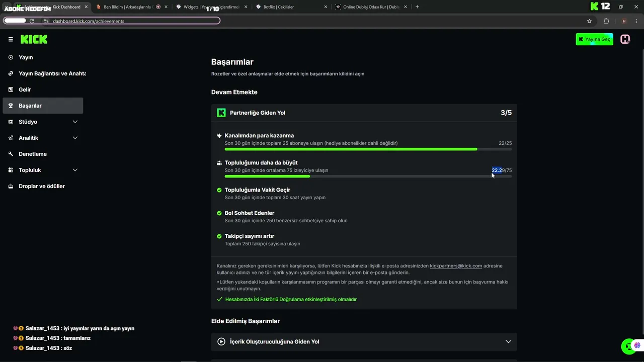Screen dimensions: 644x362
Task: Bookmark this page with the star icon
Action: click(x=589, y=21)
